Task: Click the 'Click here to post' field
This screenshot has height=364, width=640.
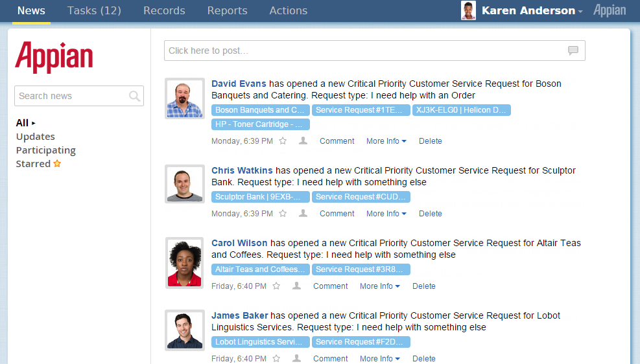Action: tap(374, 51)
